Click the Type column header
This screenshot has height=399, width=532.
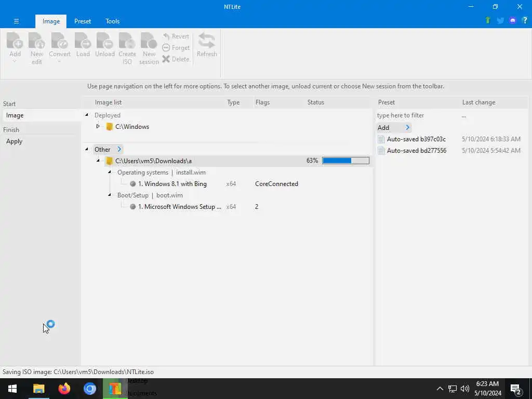point(233,102)
